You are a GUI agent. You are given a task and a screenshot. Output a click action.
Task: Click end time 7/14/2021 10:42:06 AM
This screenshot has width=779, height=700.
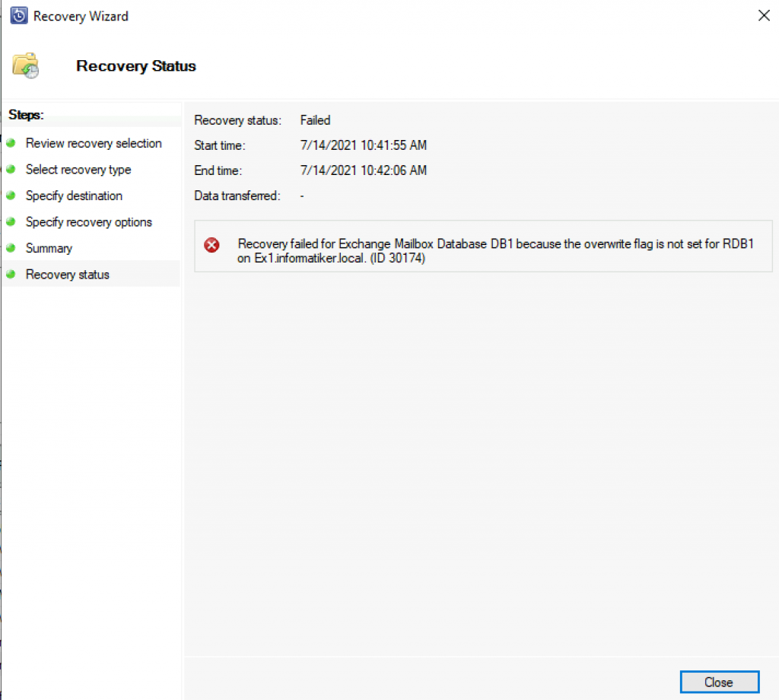[363, 170]
